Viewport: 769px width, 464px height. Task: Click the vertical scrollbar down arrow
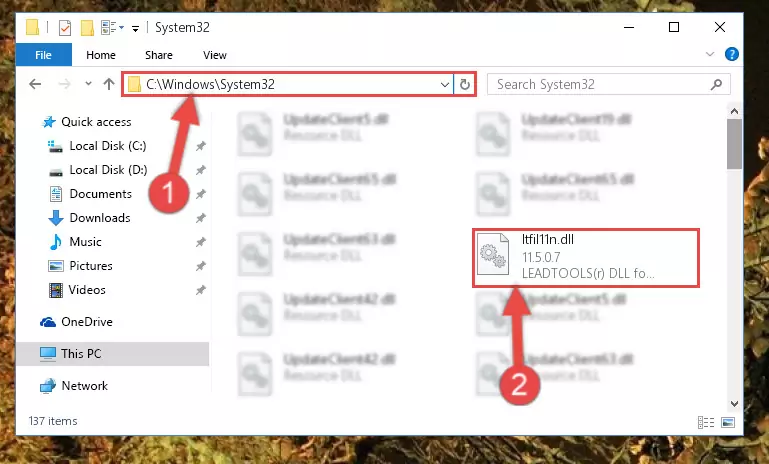(x=734, y=404)
